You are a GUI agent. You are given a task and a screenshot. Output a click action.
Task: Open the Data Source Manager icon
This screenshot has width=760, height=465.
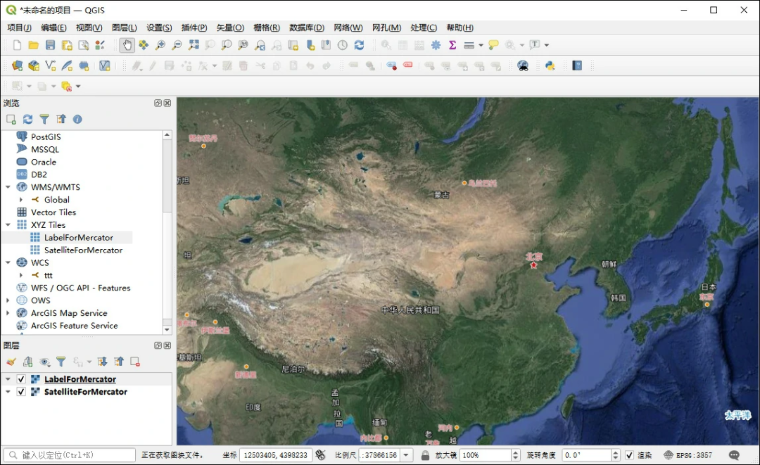point(17,65)
